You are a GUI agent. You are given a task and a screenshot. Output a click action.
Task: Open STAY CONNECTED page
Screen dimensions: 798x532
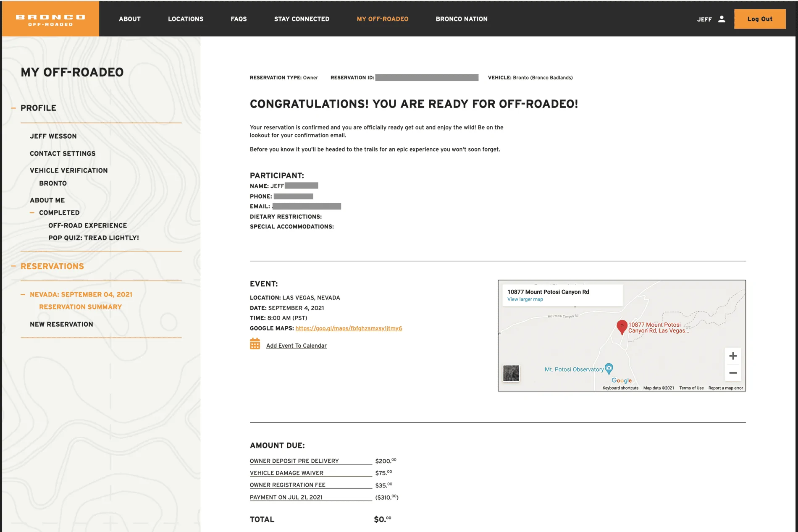click(x=302, y=19)
